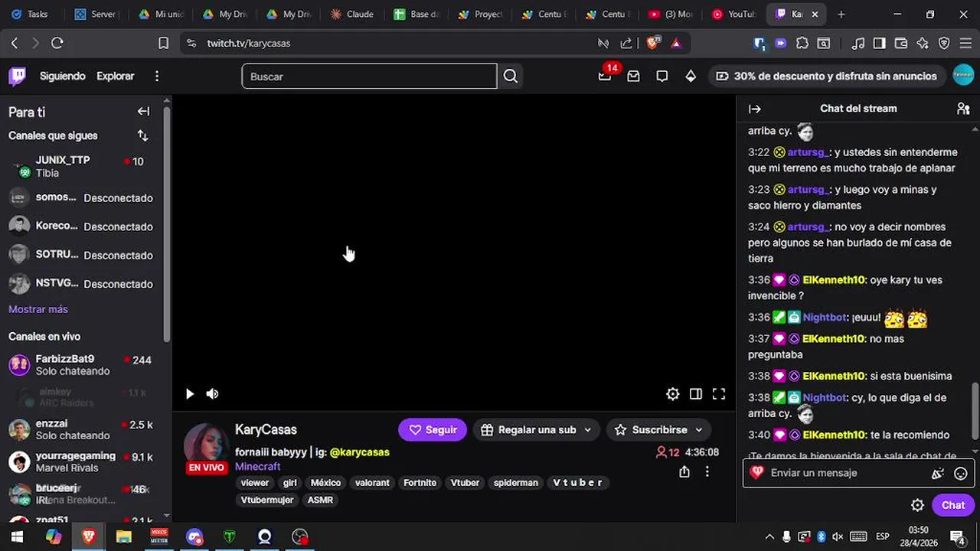Open File Explorer in taskbar
The width and height of the screenshot is (980, 551).
[x=123, y=536]
